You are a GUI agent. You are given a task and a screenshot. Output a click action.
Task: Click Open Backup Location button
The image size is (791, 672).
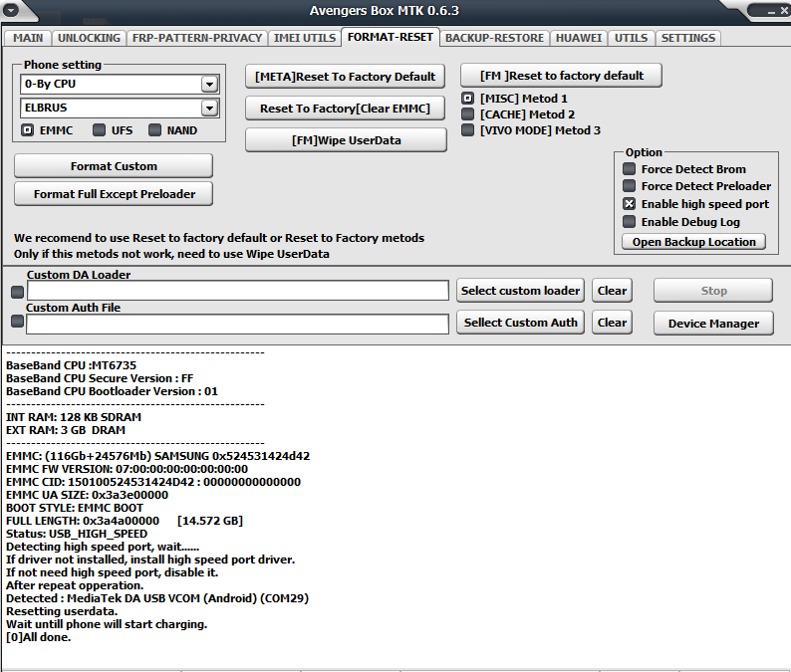[x=693, y=242]
